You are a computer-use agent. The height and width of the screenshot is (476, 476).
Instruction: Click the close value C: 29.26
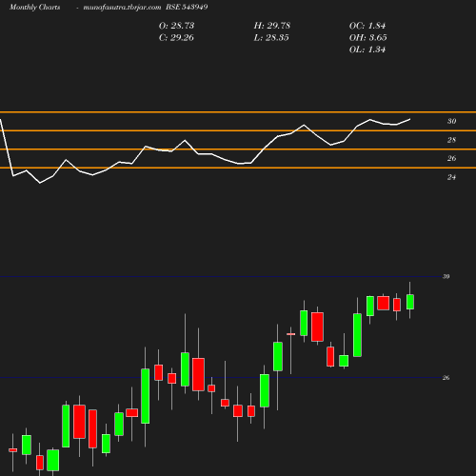(176, 38)
